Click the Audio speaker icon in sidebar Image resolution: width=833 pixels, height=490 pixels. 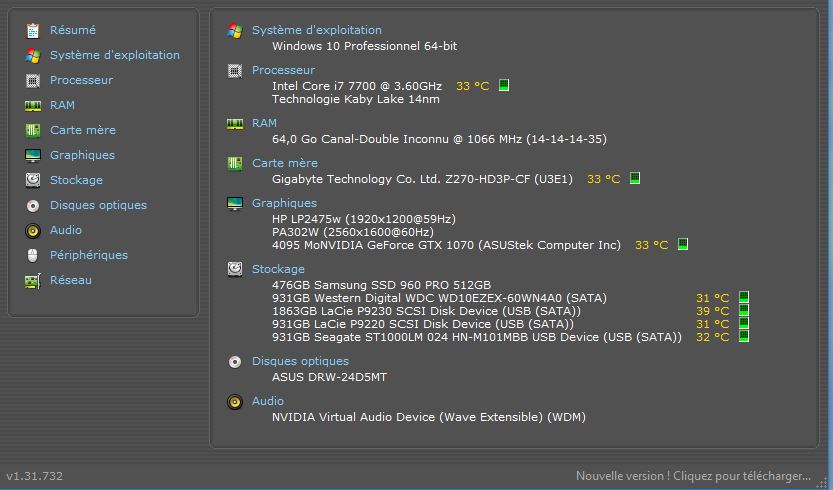click(x=32, y=230)
